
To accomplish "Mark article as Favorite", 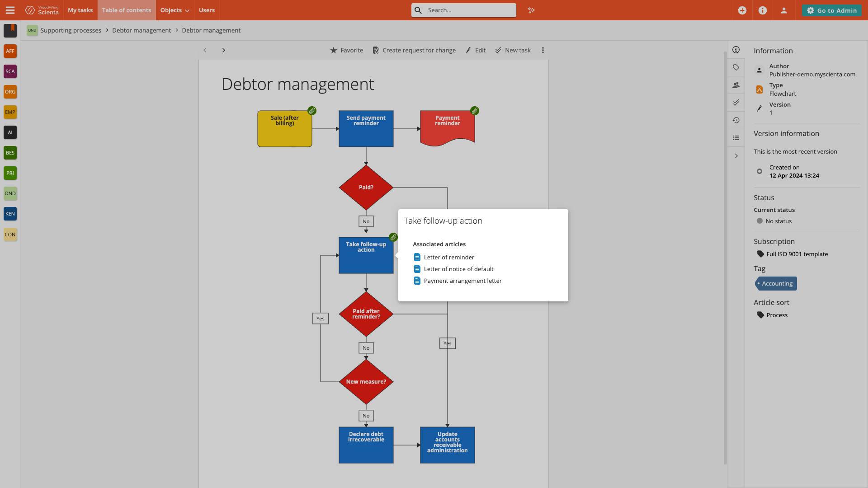I will (347, 50).
